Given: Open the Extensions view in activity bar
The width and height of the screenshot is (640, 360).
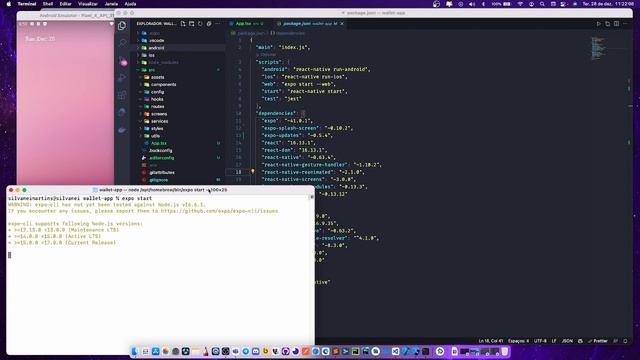Looking at the screenshot, I should 122,95.
